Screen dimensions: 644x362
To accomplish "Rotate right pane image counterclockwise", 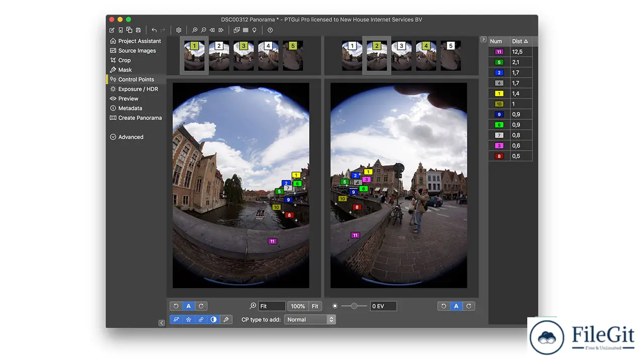I will point(444,306).
